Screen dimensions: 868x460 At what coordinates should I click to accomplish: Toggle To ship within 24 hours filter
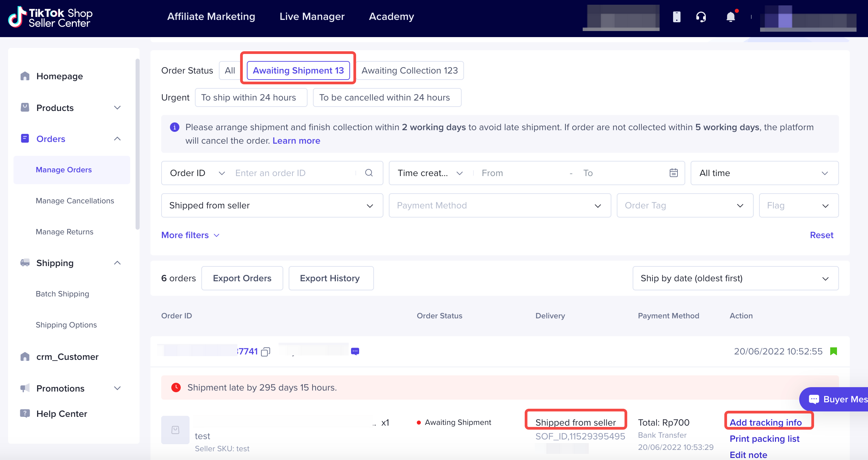(x=251, y=97)
